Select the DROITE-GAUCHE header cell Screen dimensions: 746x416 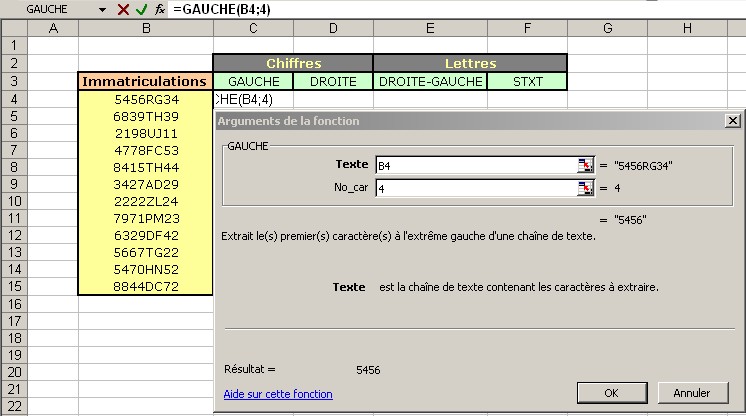pyautogui.click(x=430, y=81)
